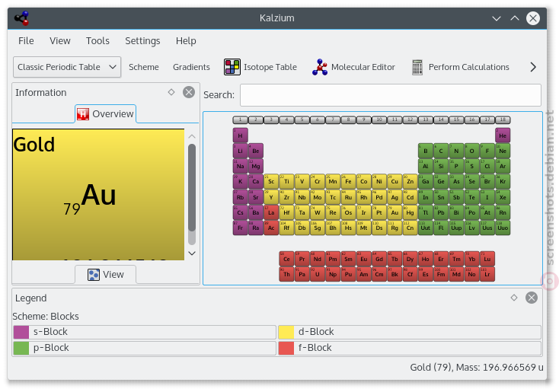Click the Gold overview element card
This screenshot has height=392, width=559.
[98, 195]
